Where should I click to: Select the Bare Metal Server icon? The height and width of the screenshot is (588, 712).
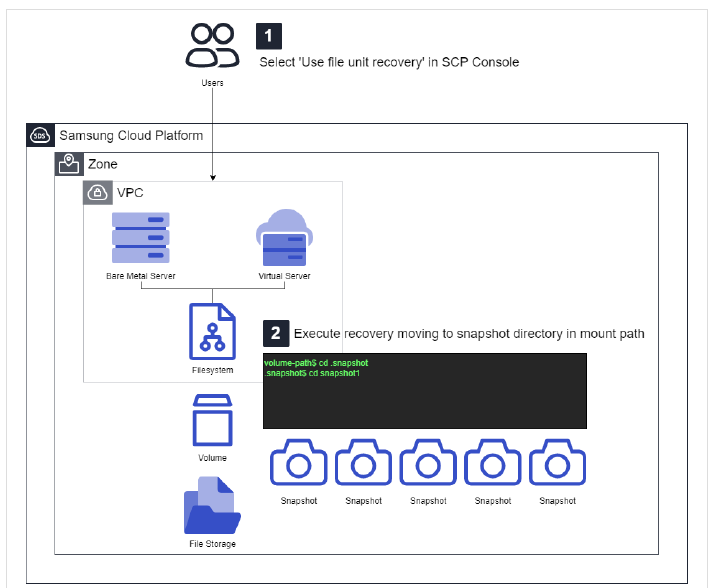click(x=141, y=237)
